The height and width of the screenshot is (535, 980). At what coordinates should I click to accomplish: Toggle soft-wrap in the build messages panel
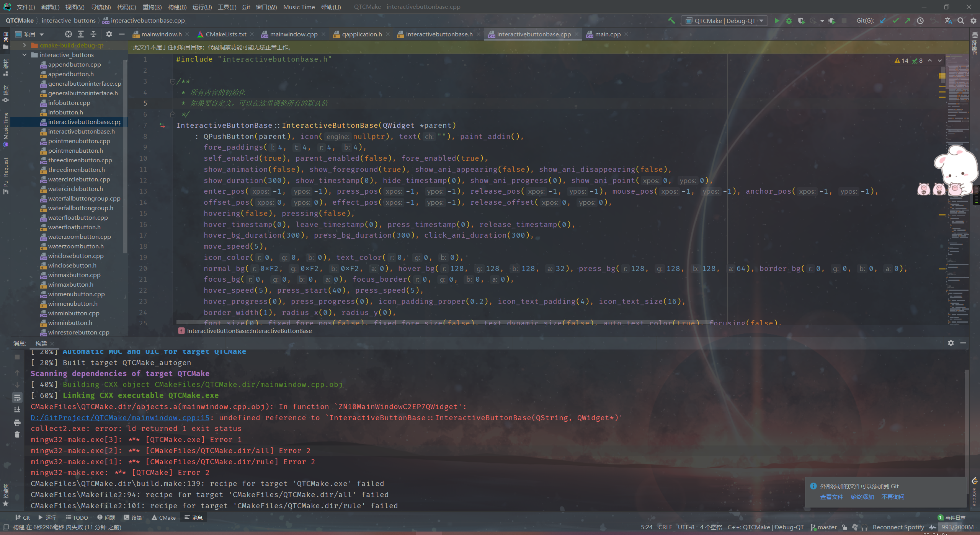[17, 398]
